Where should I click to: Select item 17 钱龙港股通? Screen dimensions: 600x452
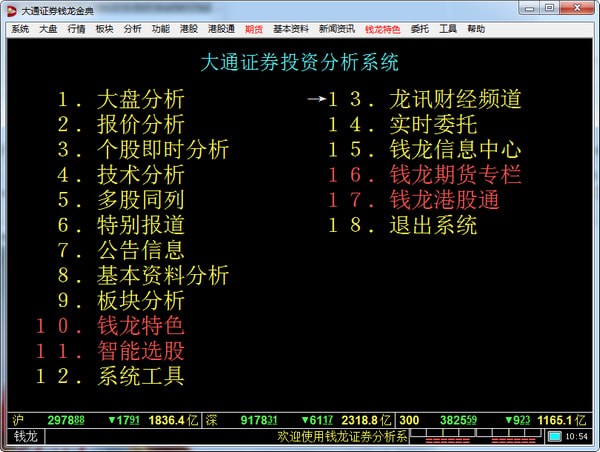(414, 200)
